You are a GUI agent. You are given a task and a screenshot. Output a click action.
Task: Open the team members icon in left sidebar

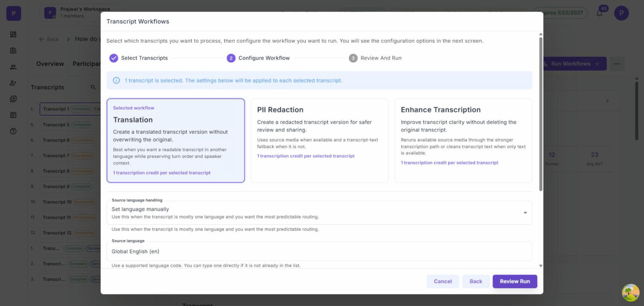[x=13, y=67]
